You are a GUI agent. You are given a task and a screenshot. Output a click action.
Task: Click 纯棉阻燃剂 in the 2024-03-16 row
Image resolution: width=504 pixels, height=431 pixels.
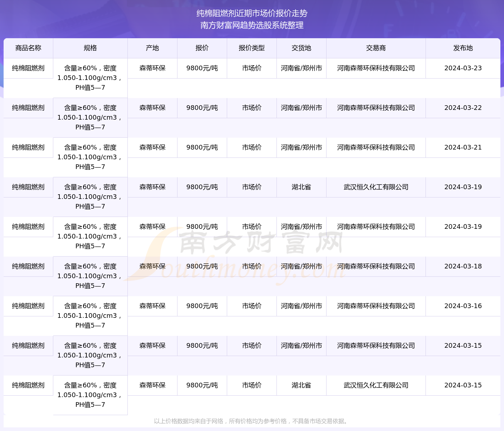(28, 306)
